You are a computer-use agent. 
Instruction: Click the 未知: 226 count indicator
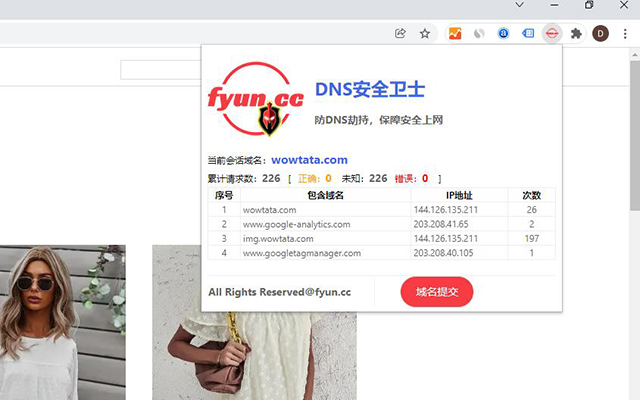(x=364, y=178)
